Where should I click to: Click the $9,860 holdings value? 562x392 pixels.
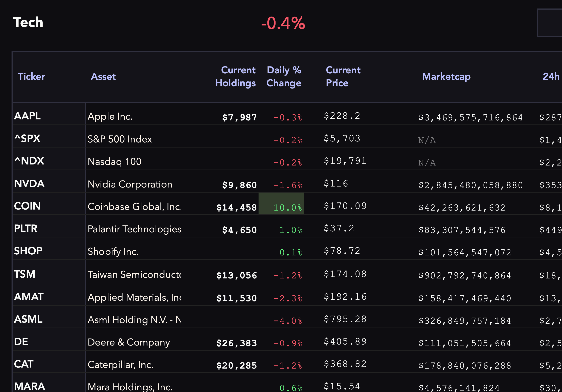pyautogui.click(x=239, y=185)
